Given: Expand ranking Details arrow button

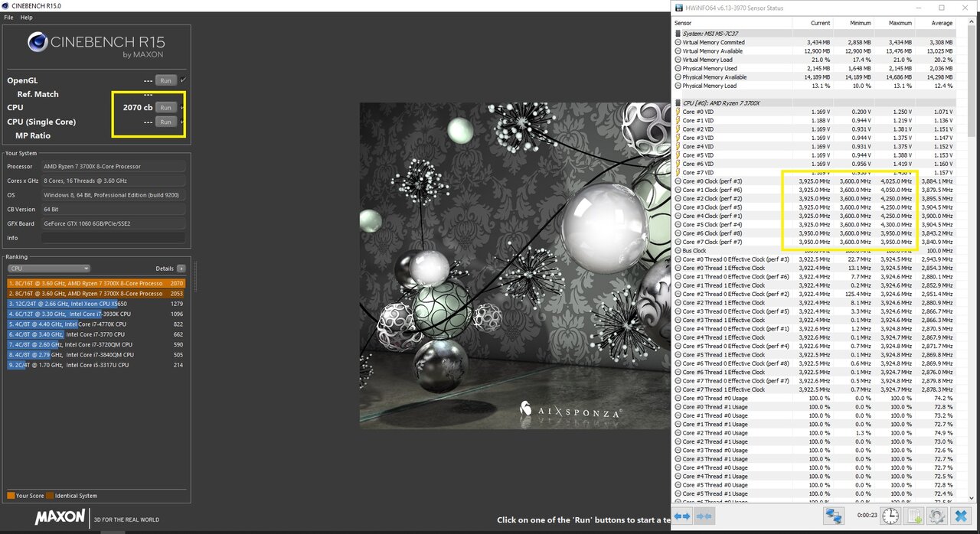Looking at the screenshot, I should coord(181,269).
